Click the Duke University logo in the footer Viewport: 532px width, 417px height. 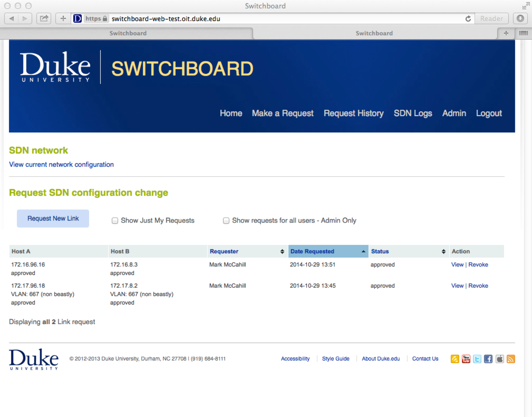click(x=34, y=359)
